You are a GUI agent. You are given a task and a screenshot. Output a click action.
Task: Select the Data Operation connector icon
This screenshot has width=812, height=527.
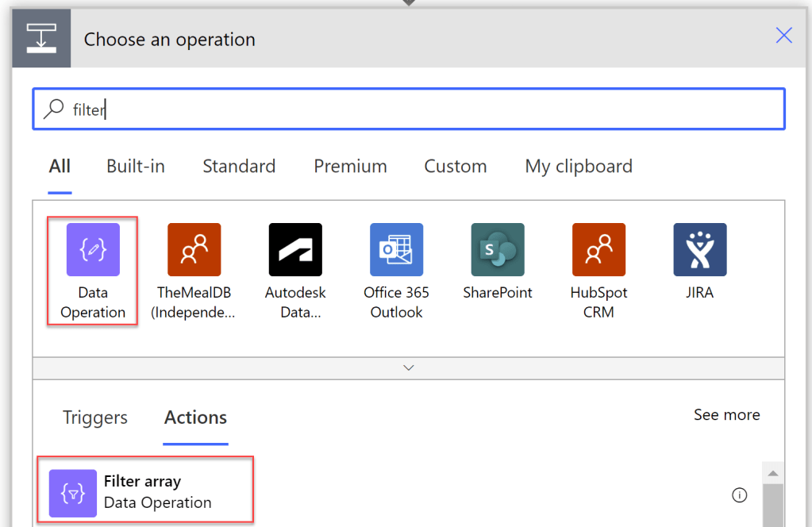93,249
